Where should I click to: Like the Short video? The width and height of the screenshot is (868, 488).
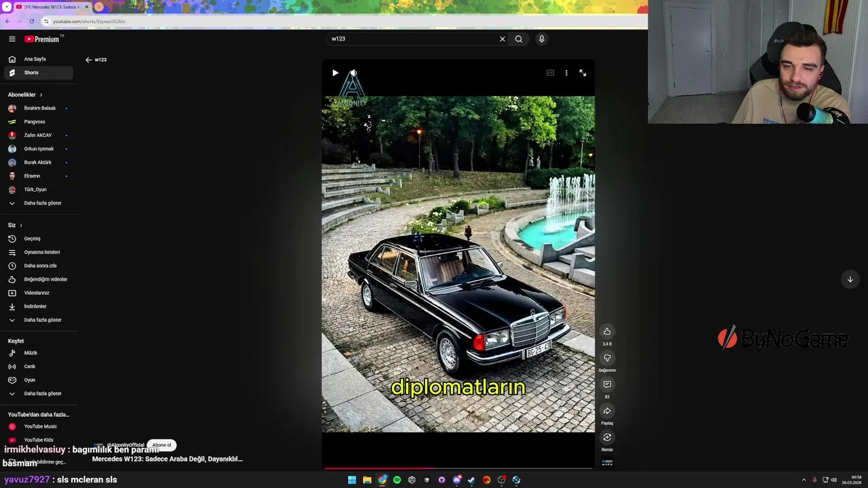607,331
